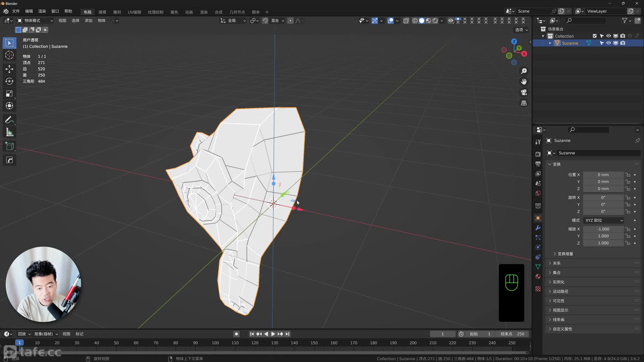This screenshot has width=644, height=362.
Task: Open the Material Properties tab
Action: 538,277
